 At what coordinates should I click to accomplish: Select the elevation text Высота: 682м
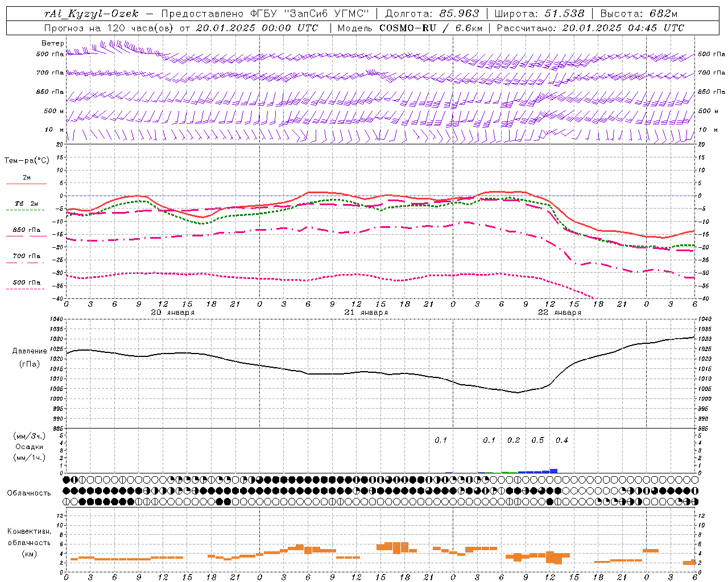coord(639,14)
